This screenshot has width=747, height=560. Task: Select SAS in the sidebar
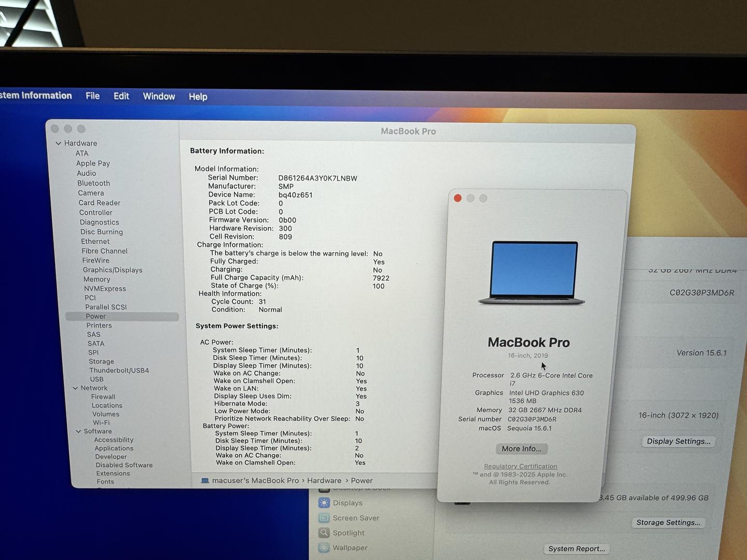tap(94, 334)
